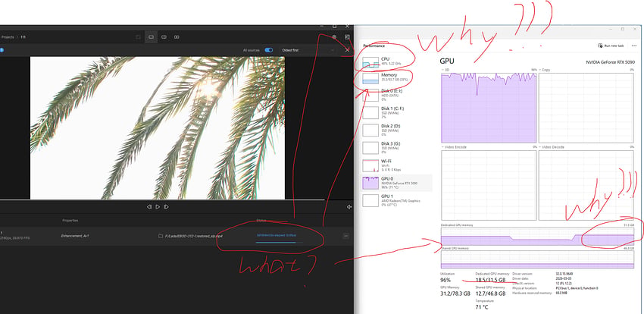Open the output folder icon for restored_sip.mp4
The height and width of the screenshot is (314, 644).
(x=161, y=236)
